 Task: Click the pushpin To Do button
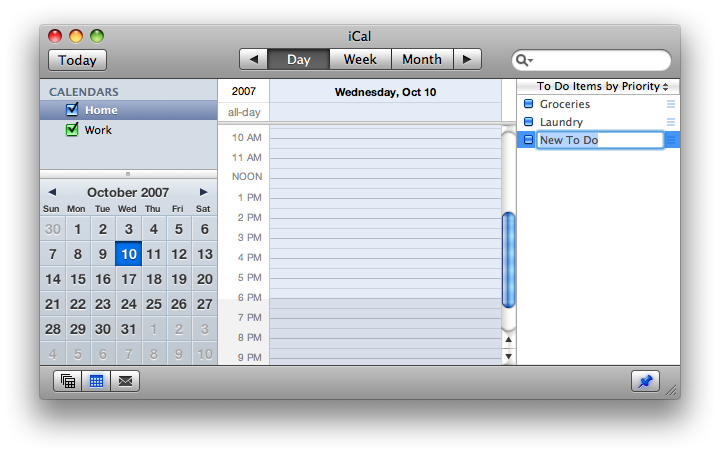click(x=645, y=380)
